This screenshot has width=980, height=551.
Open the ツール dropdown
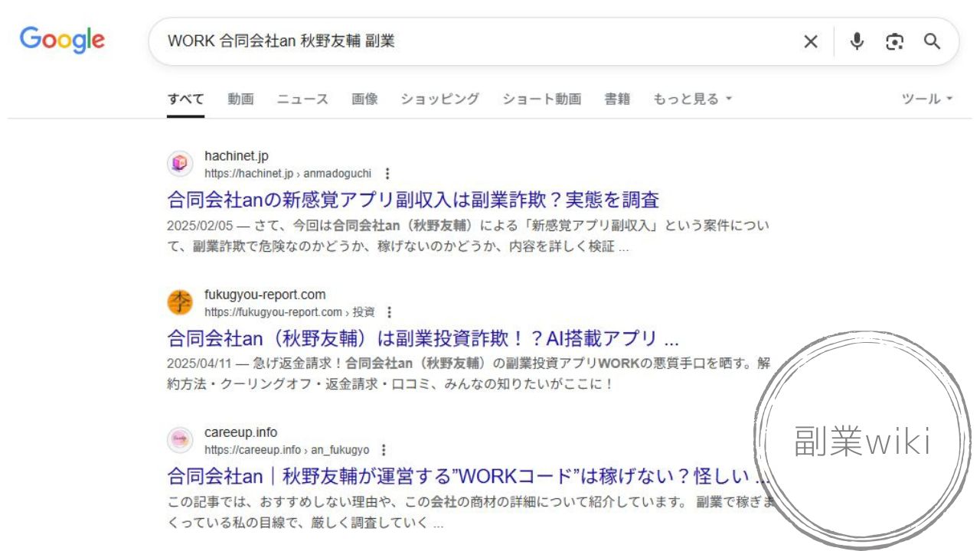927,99
